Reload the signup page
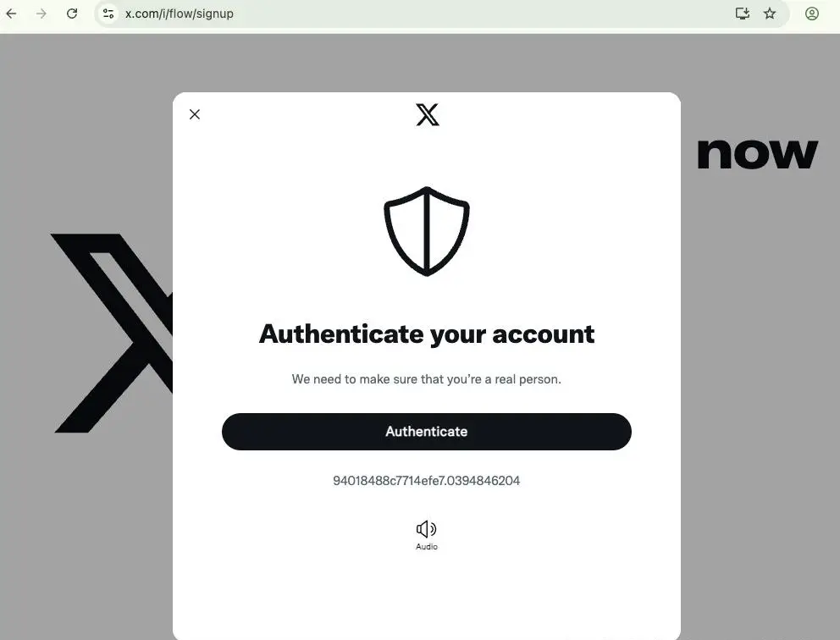The image size is (840, 640). pyautogui.click(x=72, y=14)
